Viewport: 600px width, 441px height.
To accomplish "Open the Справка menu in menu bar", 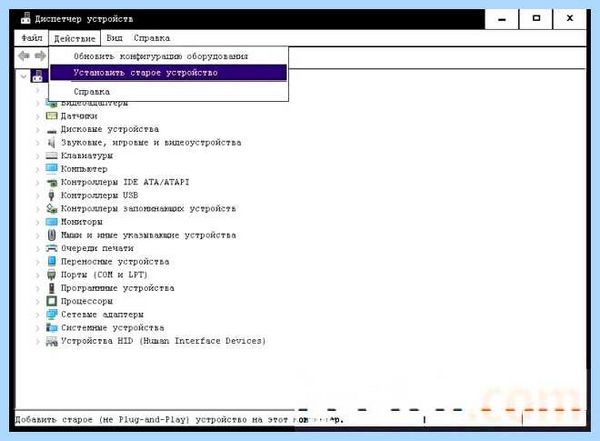I will point(152,38).
